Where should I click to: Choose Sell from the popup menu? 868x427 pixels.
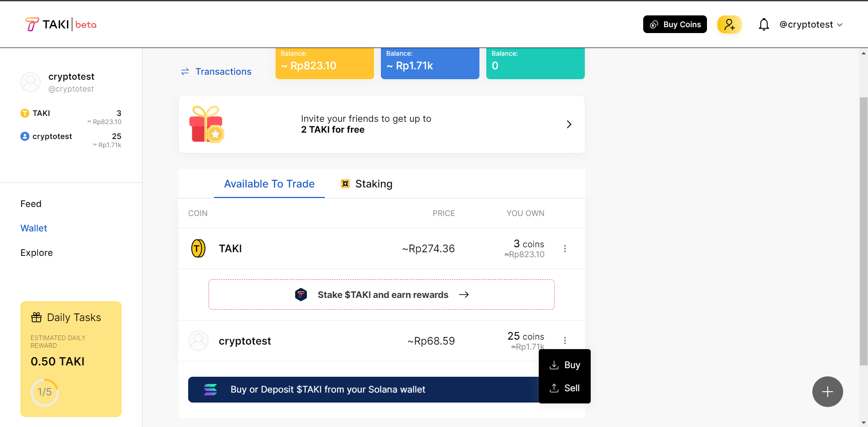point(564,388)
